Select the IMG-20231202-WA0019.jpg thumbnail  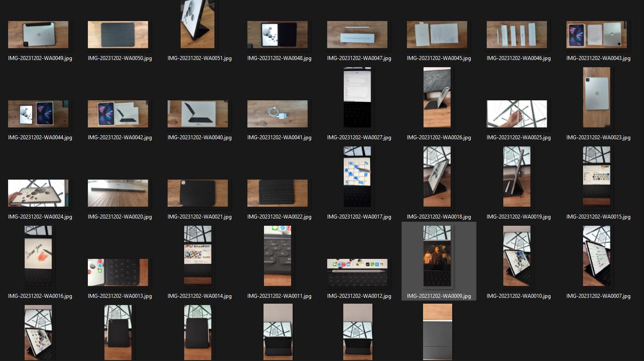517,177
